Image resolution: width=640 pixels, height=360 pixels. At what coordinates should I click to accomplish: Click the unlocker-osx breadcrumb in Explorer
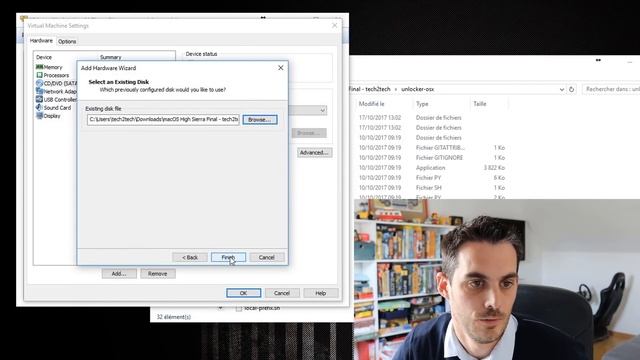coord(417,89)
